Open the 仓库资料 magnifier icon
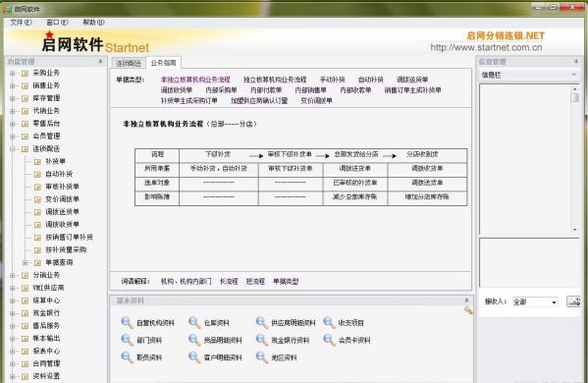Viewport: 588px width, 383px height. click(x=194, y=323)
